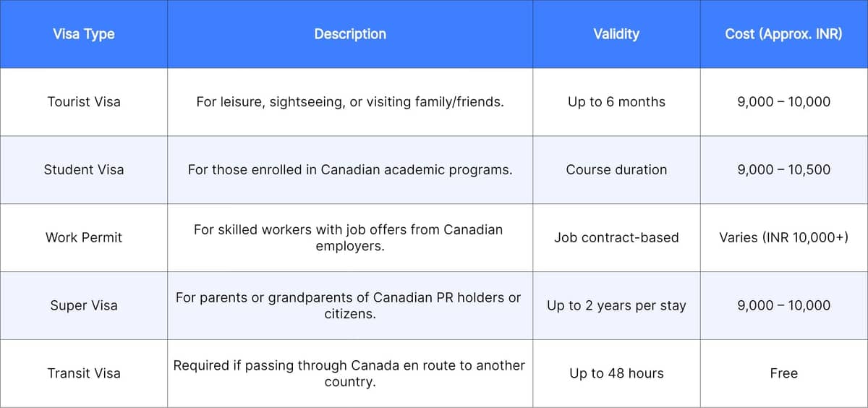Image resolution: width=868 pixels, height=408 pixels.
Task: Select the Course duration validity cell
Action: [616, 170]
